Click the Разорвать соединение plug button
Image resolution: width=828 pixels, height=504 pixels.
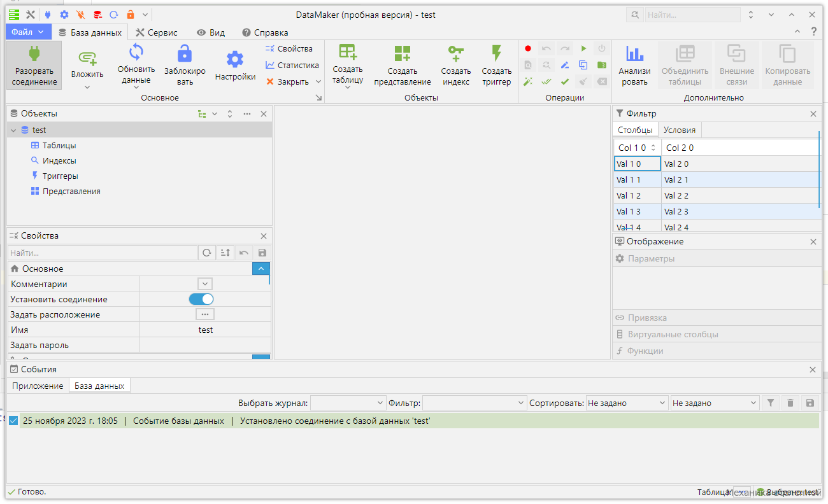tap(34, 66)
